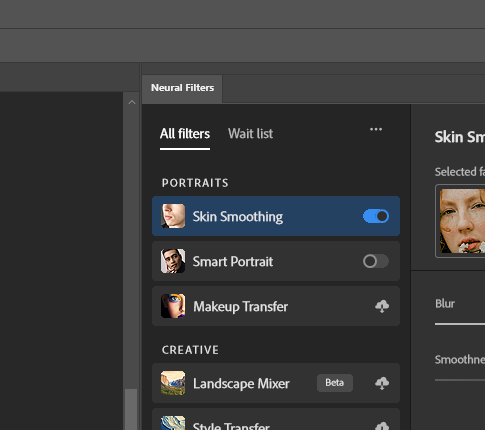Download the Style Transfer filter via cloud icon
Image resolution: width=485 pixels, height=430 pixels.
click(382, 426)
